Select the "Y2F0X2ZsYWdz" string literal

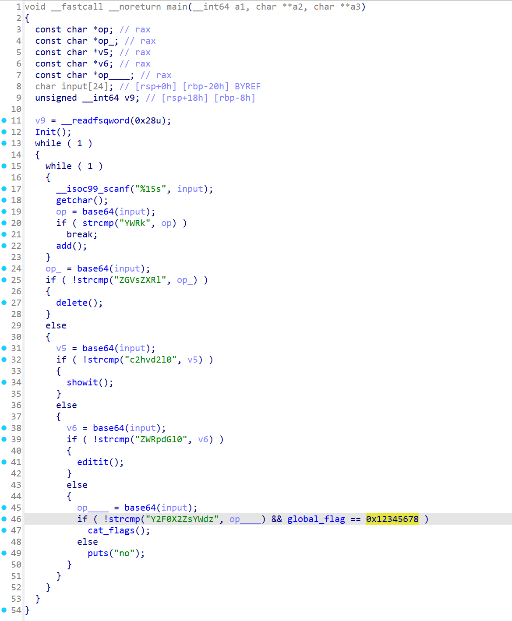[x=182, y=519]
